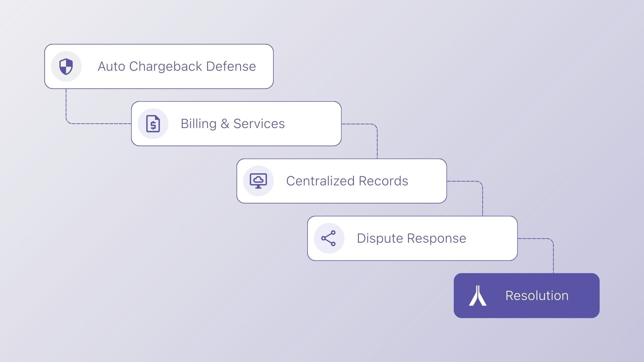The image size is (644, 362).
Task: Click the Resolution text label
Action: click(537, 296)
